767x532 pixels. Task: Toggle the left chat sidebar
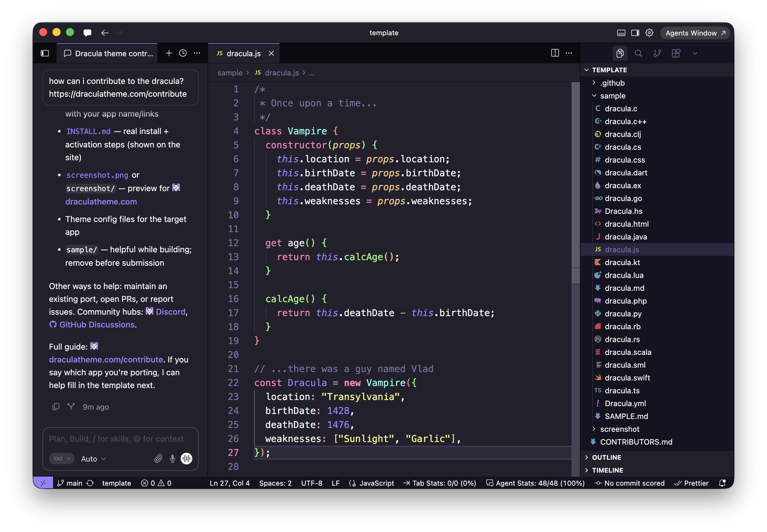[x=45, y=53]
